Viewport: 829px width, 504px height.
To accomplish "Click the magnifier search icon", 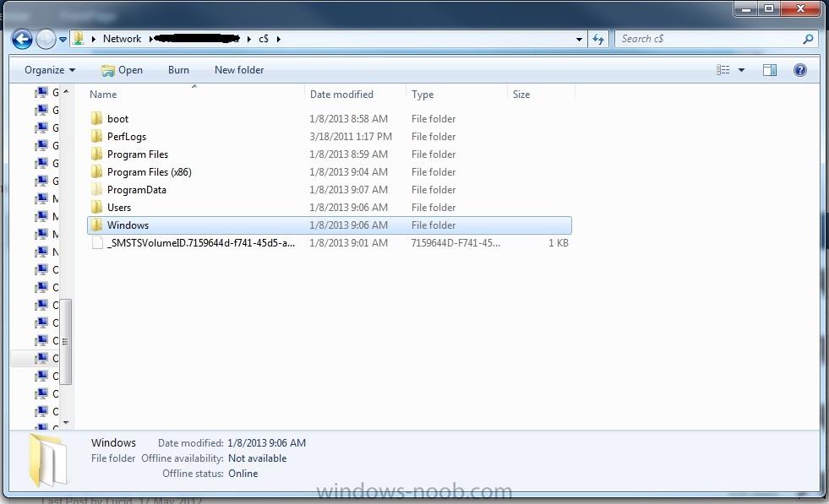I will (x=808, y=39).
